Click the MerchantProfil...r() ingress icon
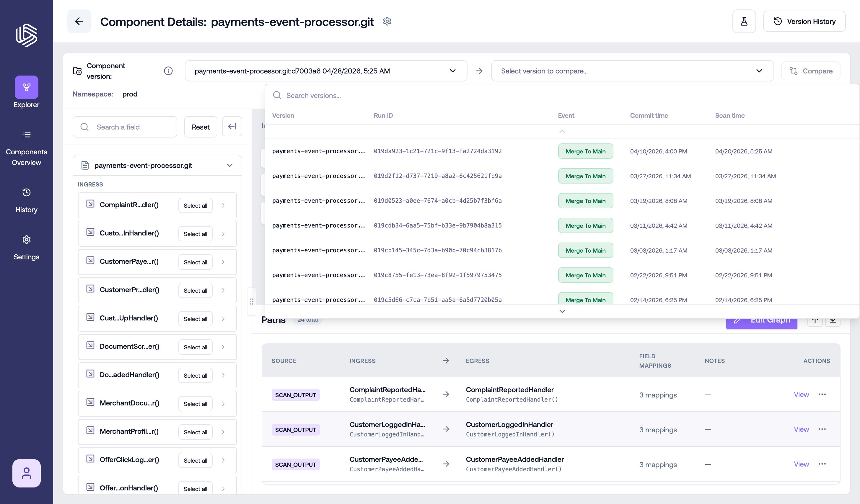Viewport: 860px width, 504px height. coord(90,430)
